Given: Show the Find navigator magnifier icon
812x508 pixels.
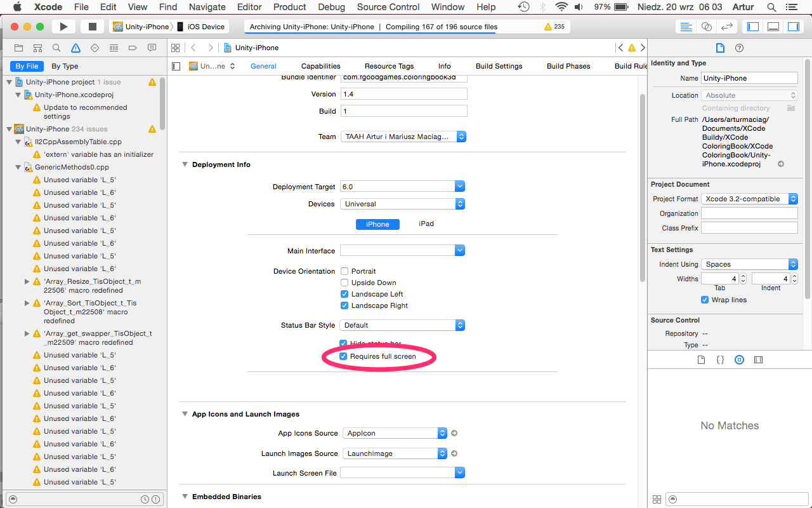Looking at the screenshot, I should point(56,48).
